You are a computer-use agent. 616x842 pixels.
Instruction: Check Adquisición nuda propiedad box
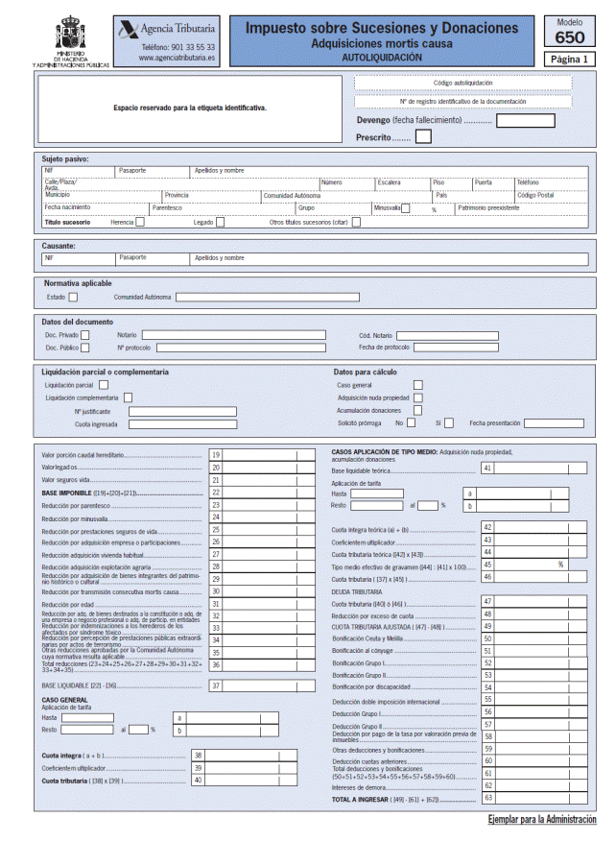(x=418, y=397)
